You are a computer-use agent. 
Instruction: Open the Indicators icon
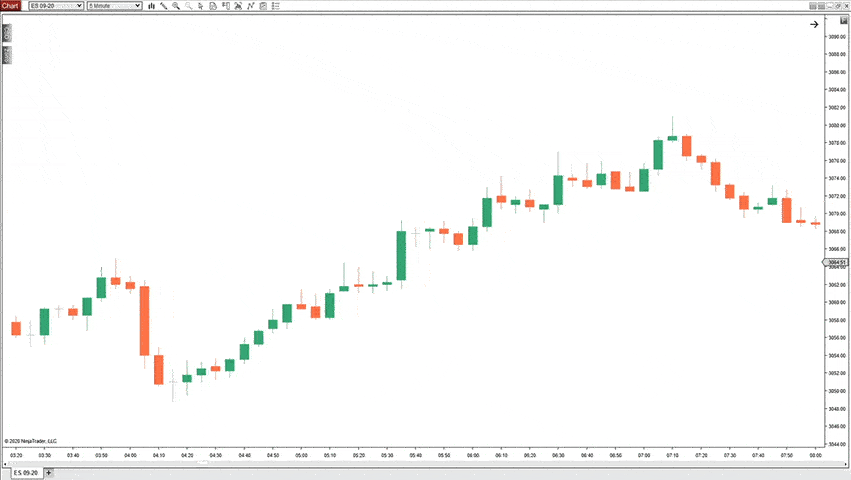(238, 6)
